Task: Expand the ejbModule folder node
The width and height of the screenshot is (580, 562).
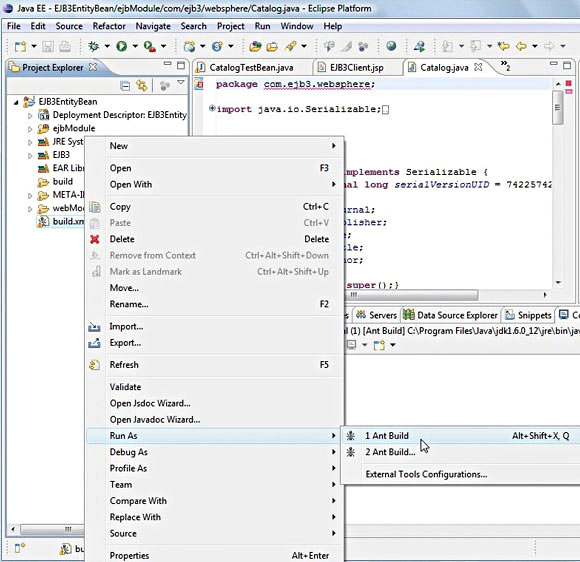Action: [x=30, y=129]
